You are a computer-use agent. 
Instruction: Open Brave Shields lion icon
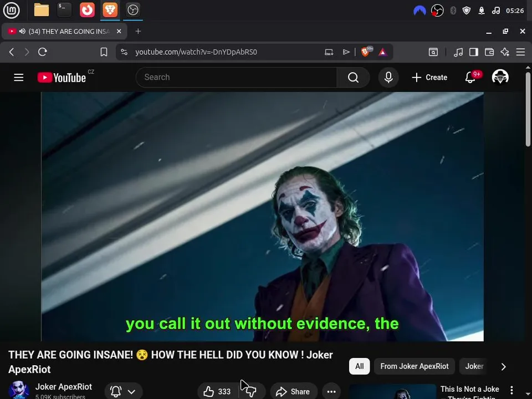pyautogui.click(x=366, y=52)
